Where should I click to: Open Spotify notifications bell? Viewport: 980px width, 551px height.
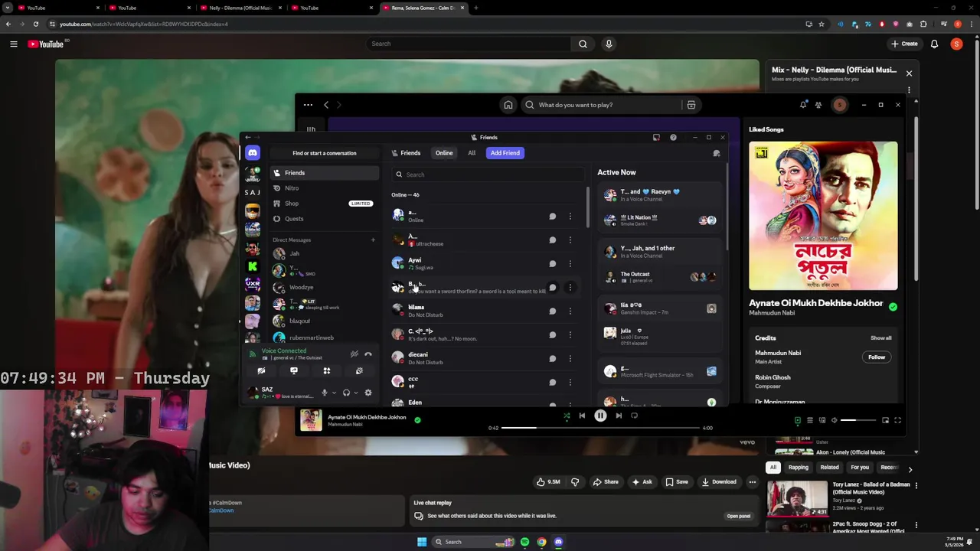(803, 105)
